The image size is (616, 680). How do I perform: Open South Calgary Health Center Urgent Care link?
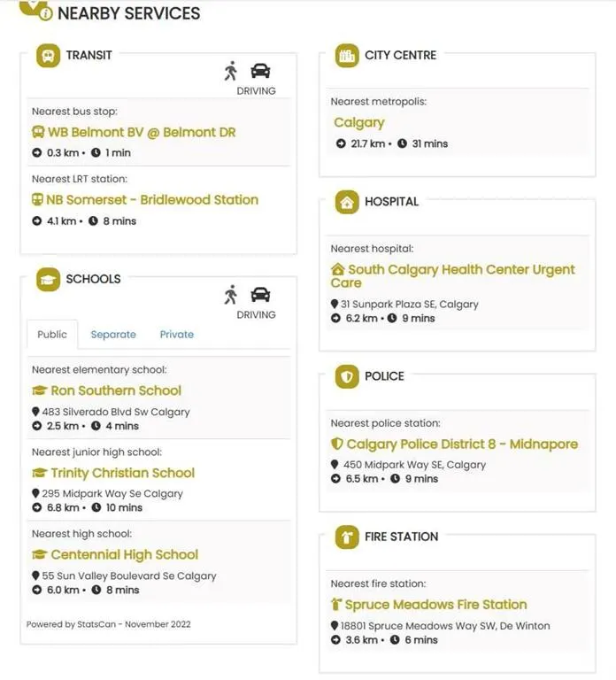pyautogui.click(x=452, y=276)
